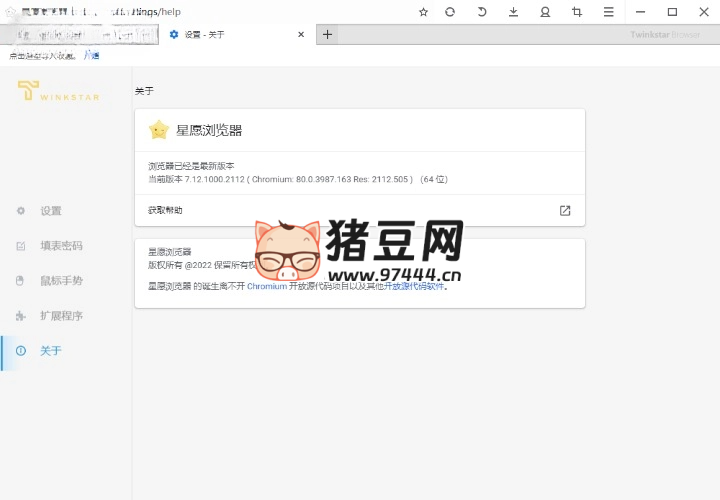
Task: Close the 设置 - 关于 tab
Action: [301, 34]
